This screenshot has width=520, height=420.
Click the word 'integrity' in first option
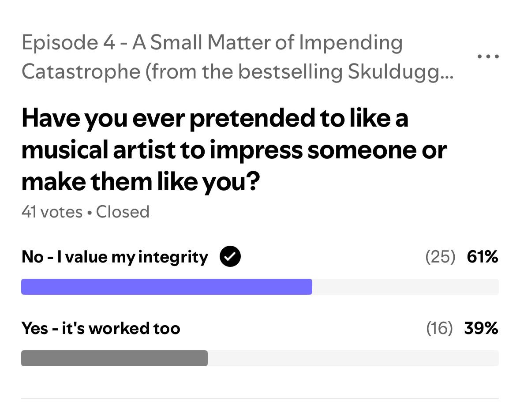click(173, 258)
